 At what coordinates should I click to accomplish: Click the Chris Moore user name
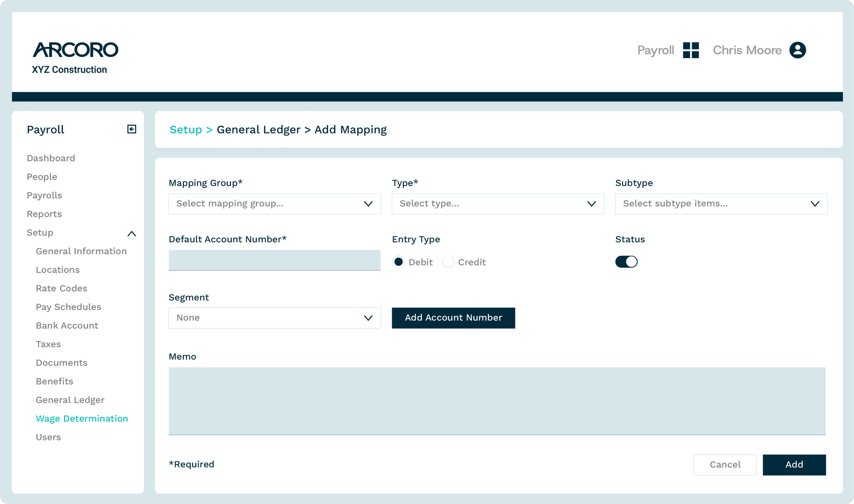tap(747, 50)
